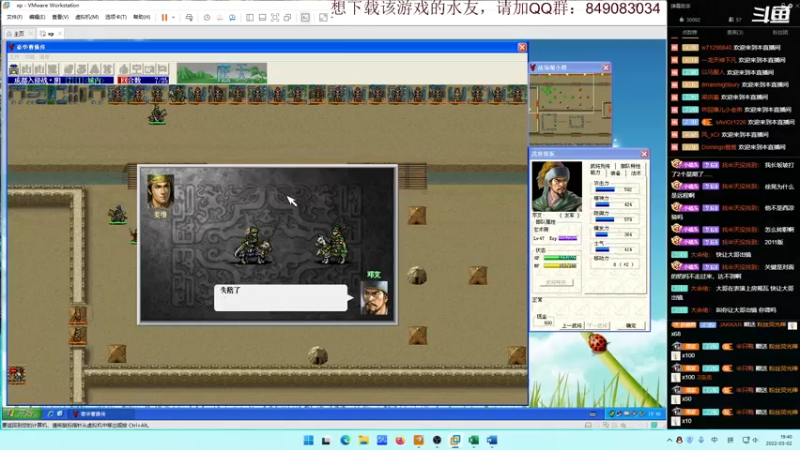Image resolution: width=800 pixels, height=450 pixels.
Task: Open the 编辑(E) menu in VMware
Action: pos(37,17)
